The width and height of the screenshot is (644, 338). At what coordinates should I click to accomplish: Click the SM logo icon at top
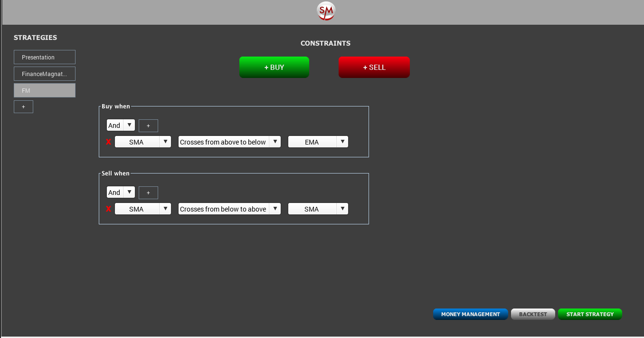(326, 11)
